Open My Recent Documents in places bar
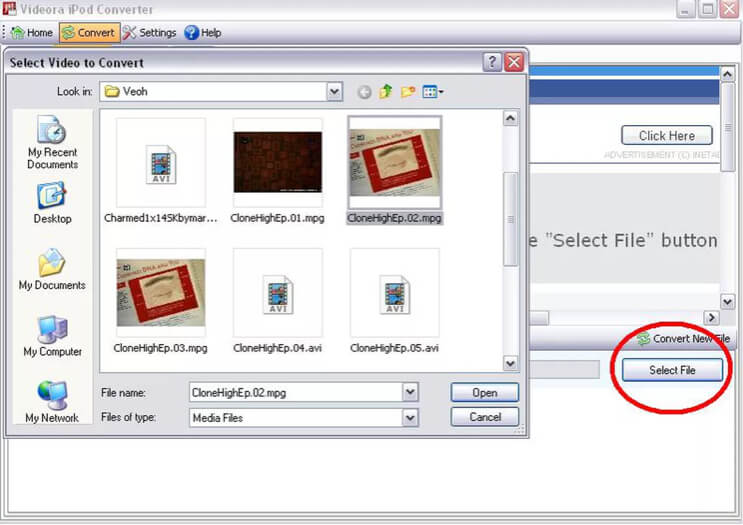The height and width of the screenshot is (525, 743). point(52,142)
